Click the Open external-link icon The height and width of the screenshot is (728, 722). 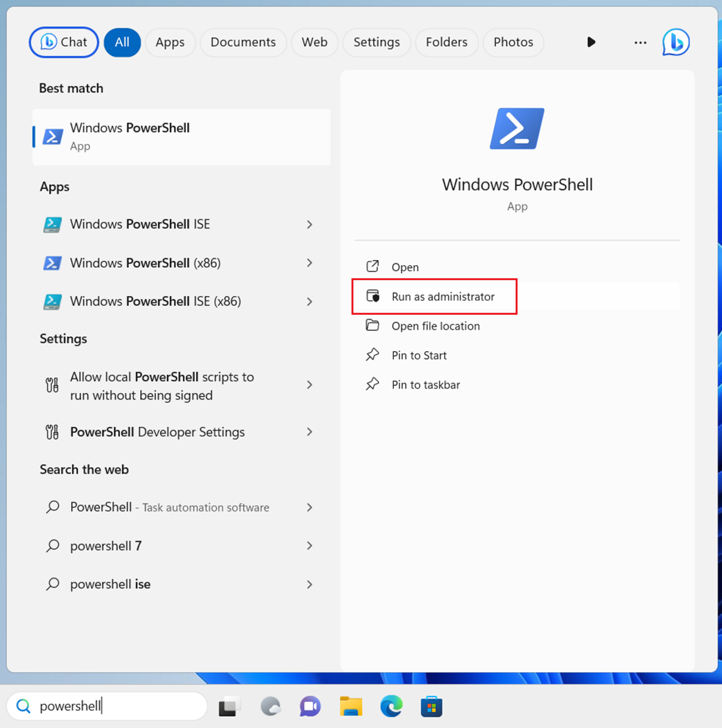372,266
